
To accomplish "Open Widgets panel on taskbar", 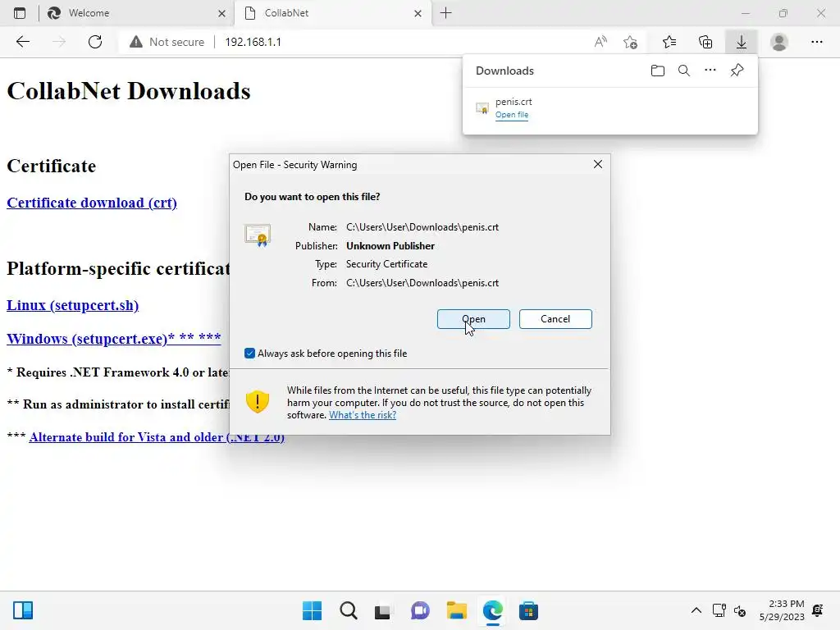I will tap(23, 610).
